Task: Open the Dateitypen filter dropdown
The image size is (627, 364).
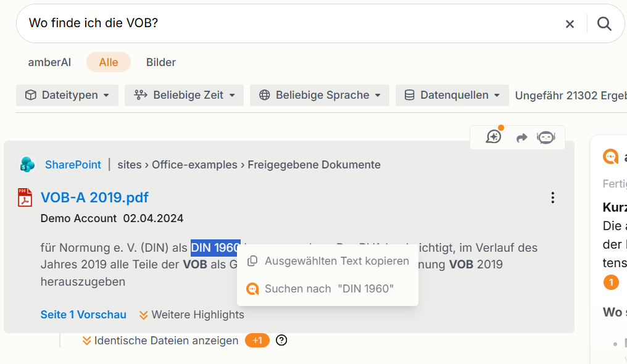Action: coord(67,95)
